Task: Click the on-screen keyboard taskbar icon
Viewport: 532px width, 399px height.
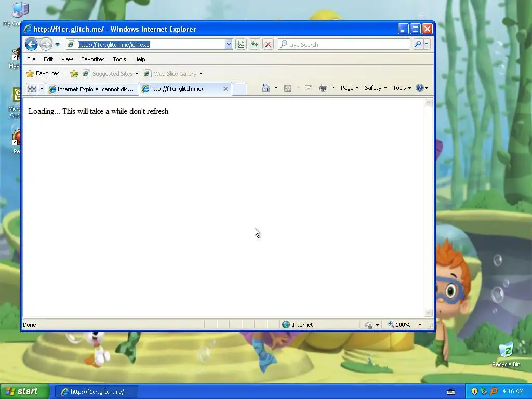Action: point(451,392)
